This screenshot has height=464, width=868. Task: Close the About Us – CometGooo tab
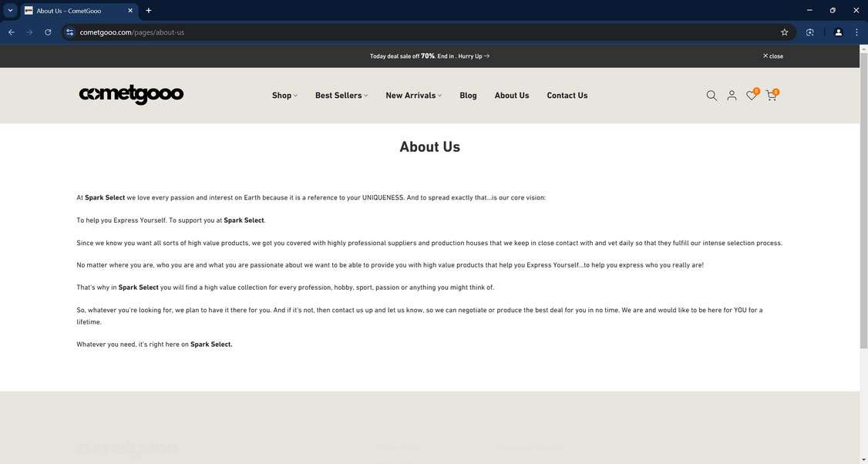130,11
